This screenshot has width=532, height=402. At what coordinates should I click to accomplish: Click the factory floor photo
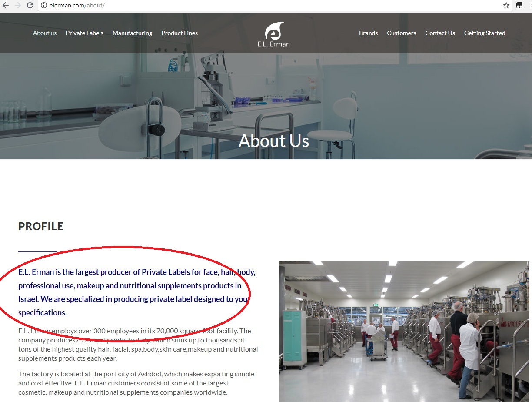404,332
